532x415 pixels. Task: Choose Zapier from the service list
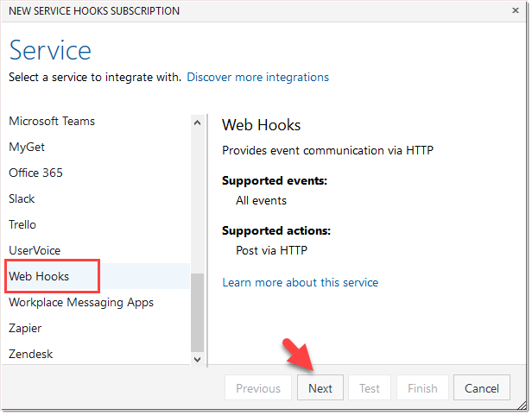[x=25, y=328]
